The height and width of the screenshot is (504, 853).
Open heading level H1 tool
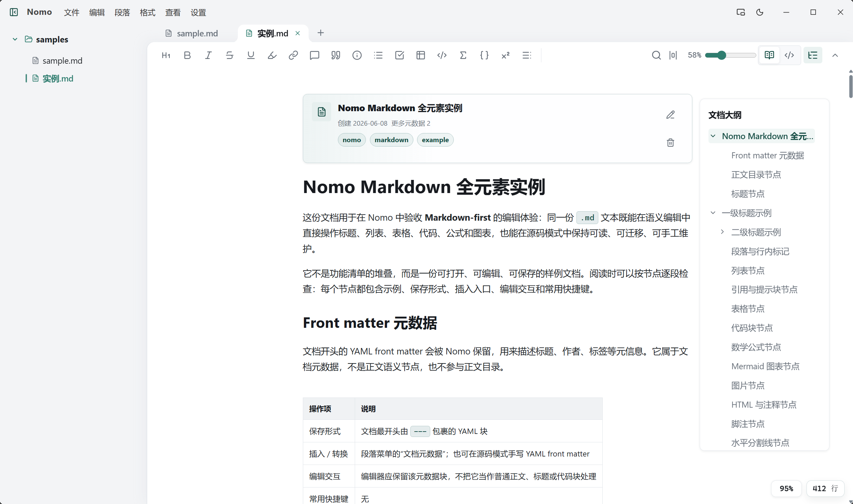coord(166,55)
